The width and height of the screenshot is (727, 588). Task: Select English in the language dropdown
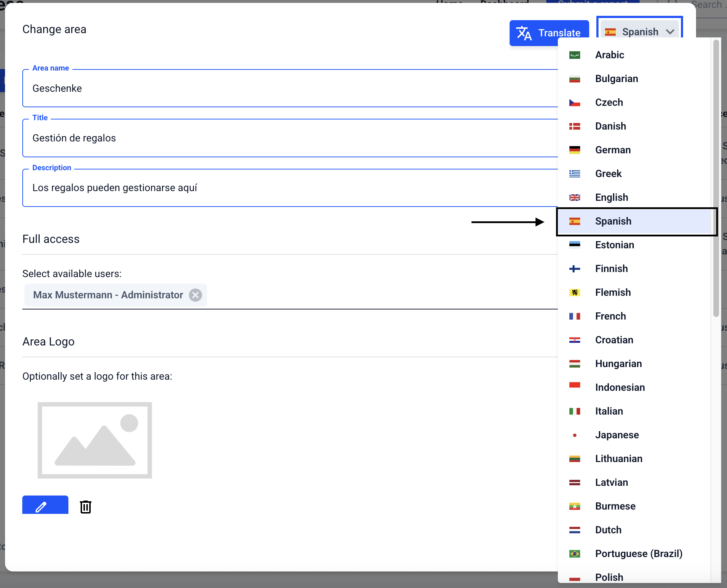pyautogui.click(x=611, y=198)
